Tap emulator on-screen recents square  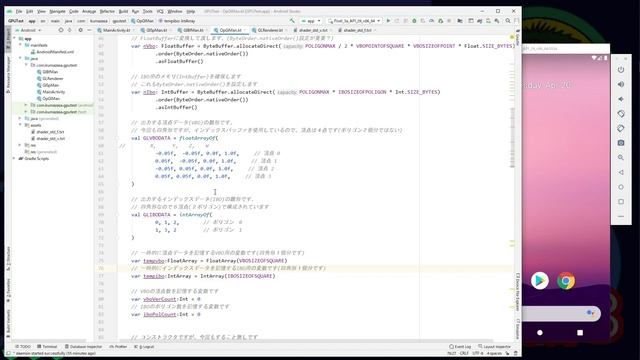580,333
